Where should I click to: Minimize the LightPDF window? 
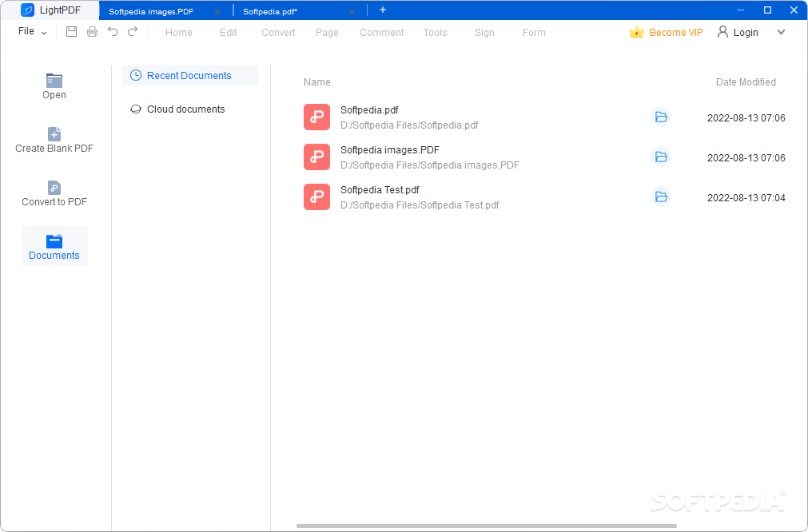[741, 10]
